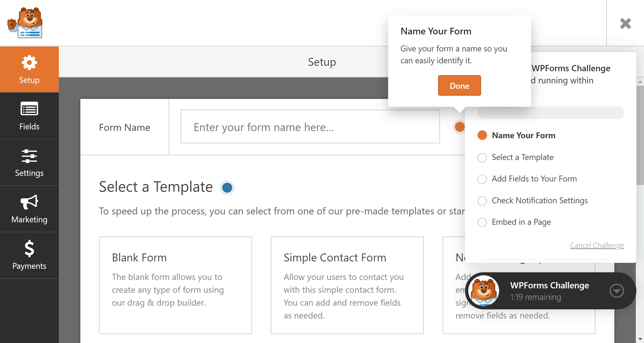
Task: Click the form name input field
Action: point(310,127)
